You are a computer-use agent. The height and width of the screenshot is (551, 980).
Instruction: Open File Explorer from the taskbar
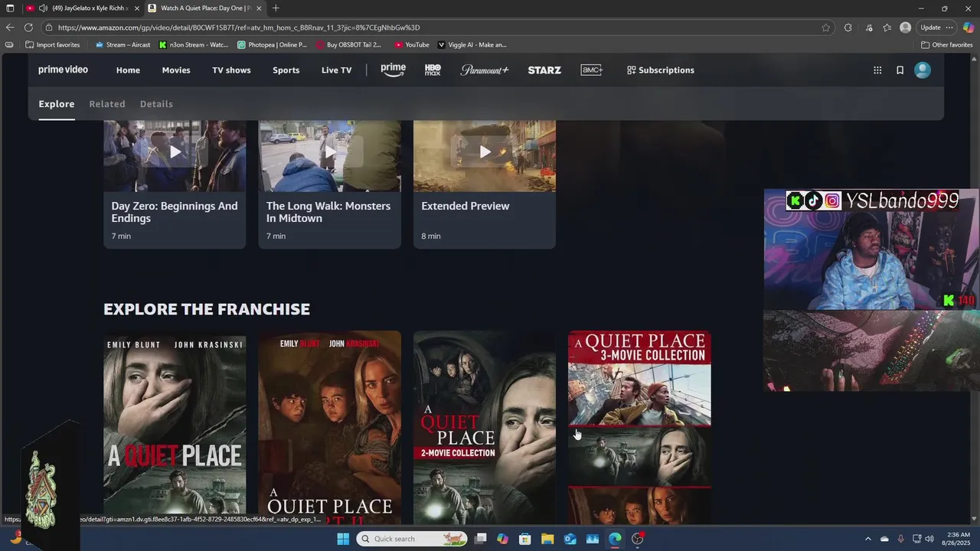pos(547,539)
